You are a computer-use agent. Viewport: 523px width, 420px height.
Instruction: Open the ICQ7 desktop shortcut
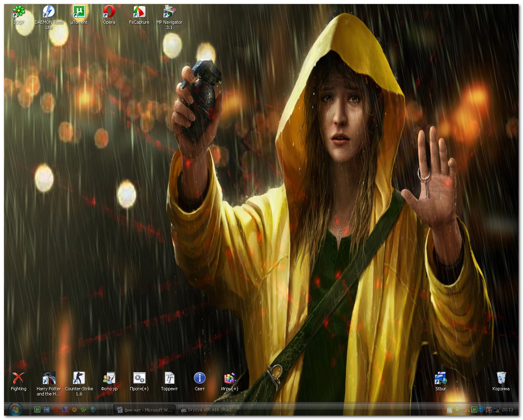18,12
